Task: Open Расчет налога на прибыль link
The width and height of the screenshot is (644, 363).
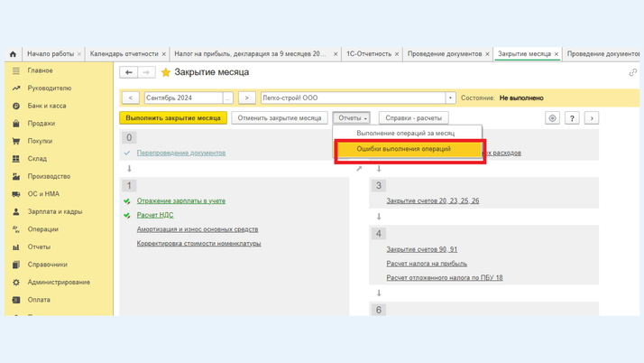Action: click(x=427, y=264)
